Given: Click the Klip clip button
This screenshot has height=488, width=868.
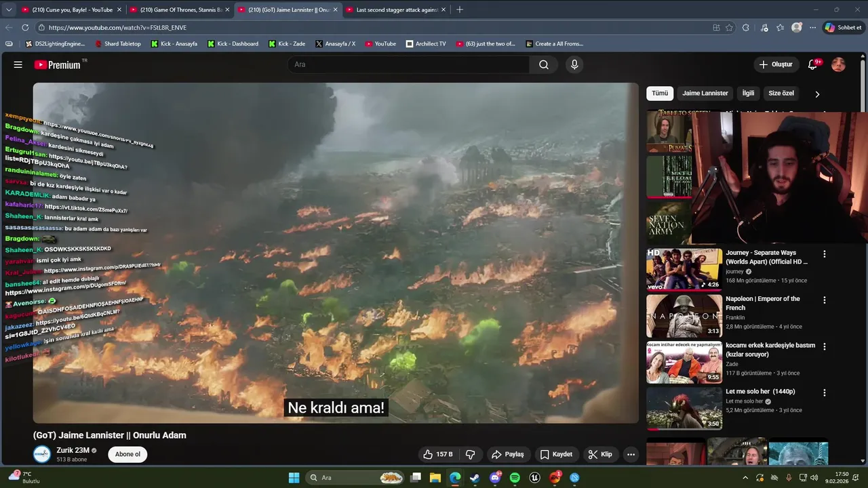Looking at the screenshot, I should point(600,454).
